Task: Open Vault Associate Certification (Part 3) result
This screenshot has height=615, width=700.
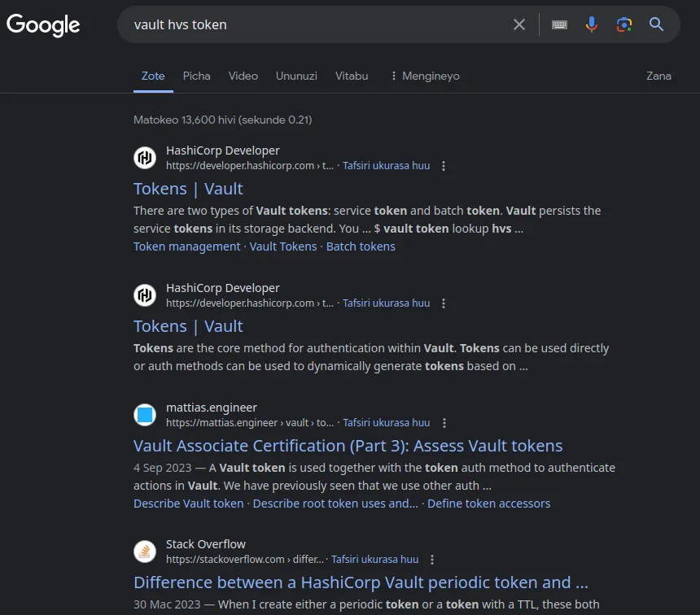Action: pos(348,446)
